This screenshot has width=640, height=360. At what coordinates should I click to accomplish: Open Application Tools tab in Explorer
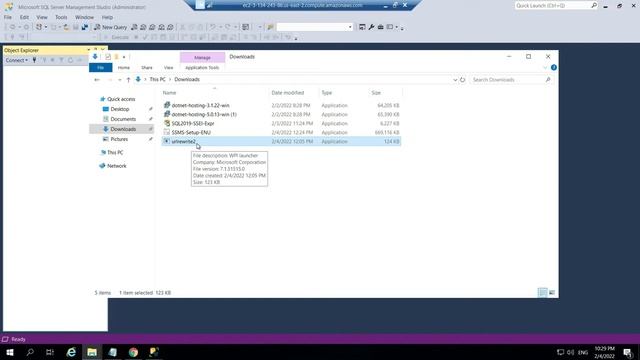[x=202, y=67]
